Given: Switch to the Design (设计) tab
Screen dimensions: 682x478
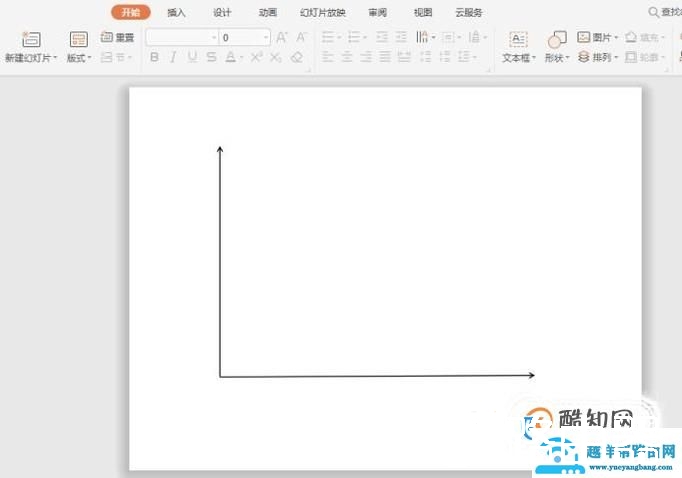Looking at the screenshot, I should point(222,13).
